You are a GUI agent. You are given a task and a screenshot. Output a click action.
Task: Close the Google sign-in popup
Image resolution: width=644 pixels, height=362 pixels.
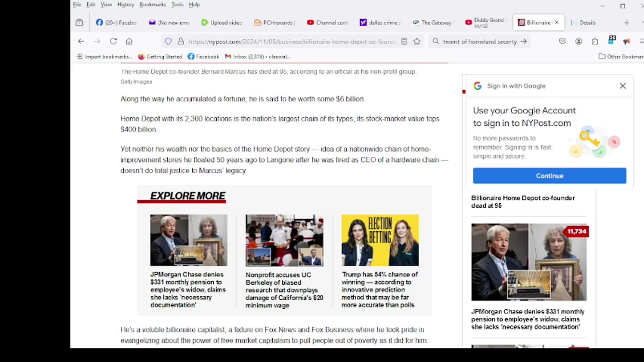pos(623,86)
